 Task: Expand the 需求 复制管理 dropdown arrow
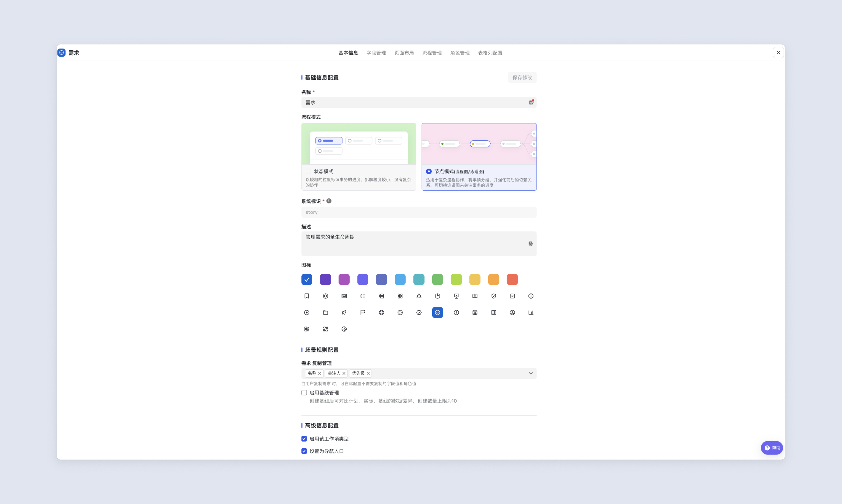tap(531, 373)
